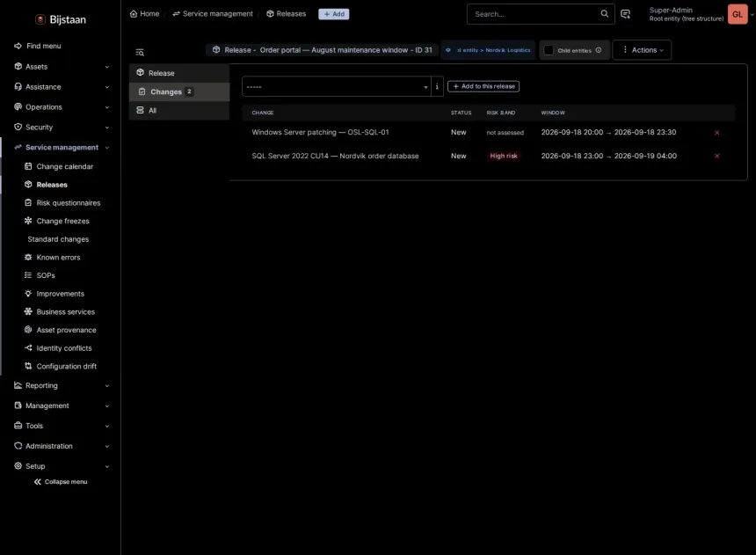756x555 pixels.
Task: Select the Changes tab
Action: (179, 91)
